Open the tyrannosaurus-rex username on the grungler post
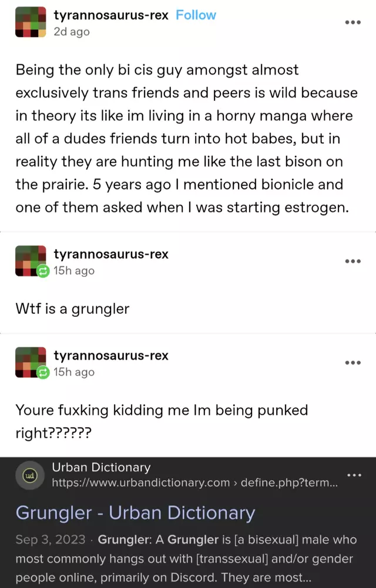The image size is (376, 588). click(111, 254)
